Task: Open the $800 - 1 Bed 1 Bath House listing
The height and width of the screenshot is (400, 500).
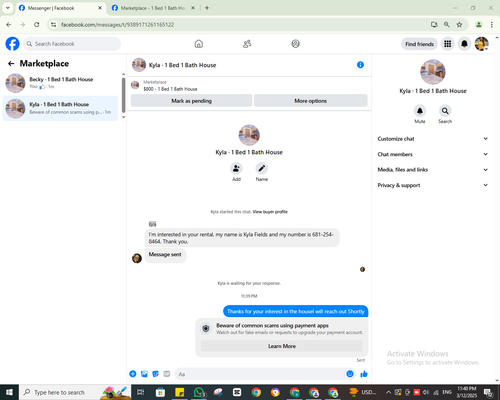Action: (170, 89)
